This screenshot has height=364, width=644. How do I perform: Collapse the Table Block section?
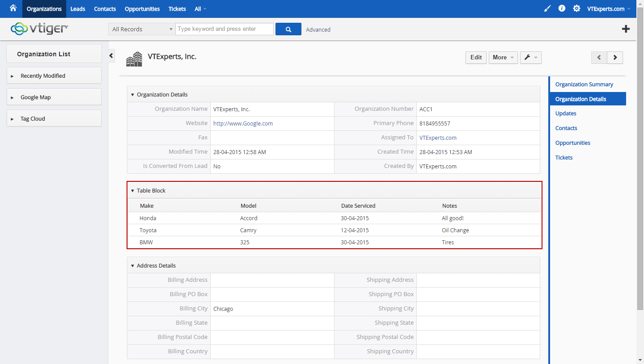132,191
